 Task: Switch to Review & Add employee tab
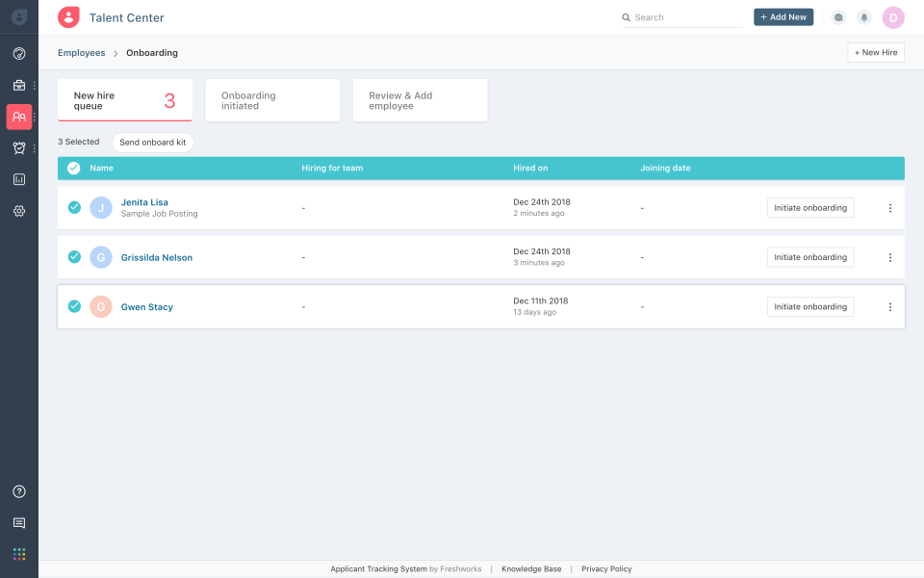point(420,100)
